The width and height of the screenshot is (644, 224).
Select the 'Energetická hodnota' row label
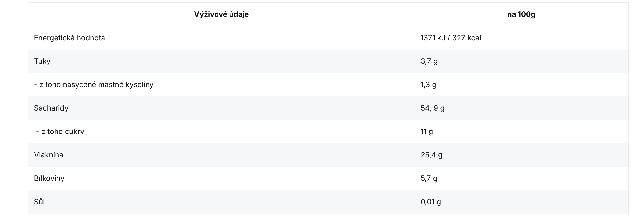tap(69, 38)
